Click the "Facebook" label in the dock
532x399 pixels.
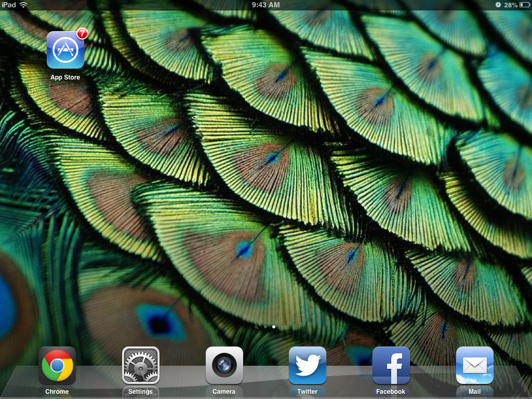tap(391, 392)
